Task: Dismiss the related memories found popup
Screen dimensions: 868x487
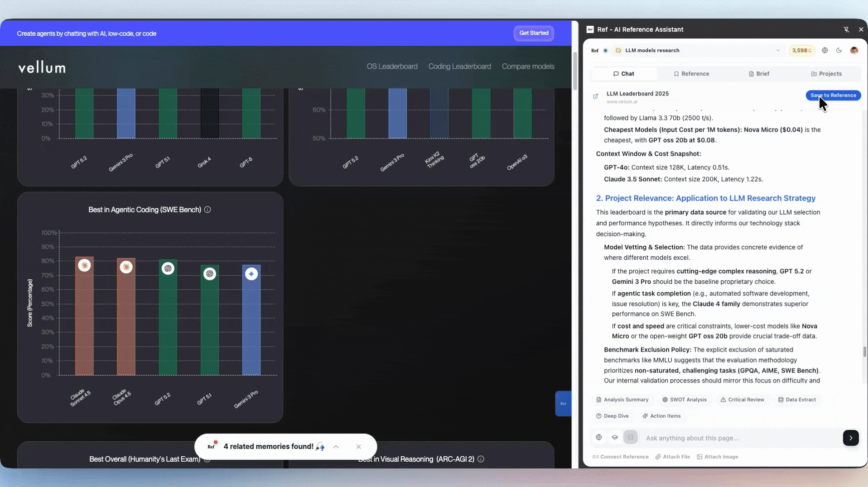Action: (x=358, y=447)
